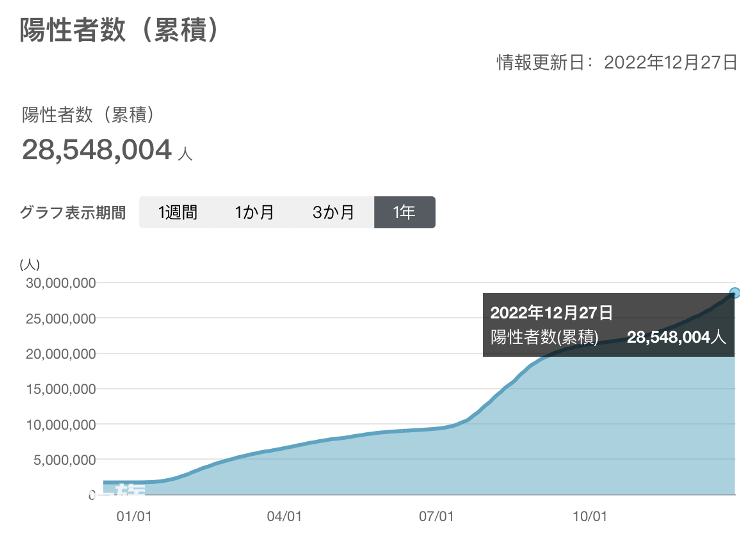
Task: Click the tooltip value 28,548,004人
Action: (x=677, y=337)
